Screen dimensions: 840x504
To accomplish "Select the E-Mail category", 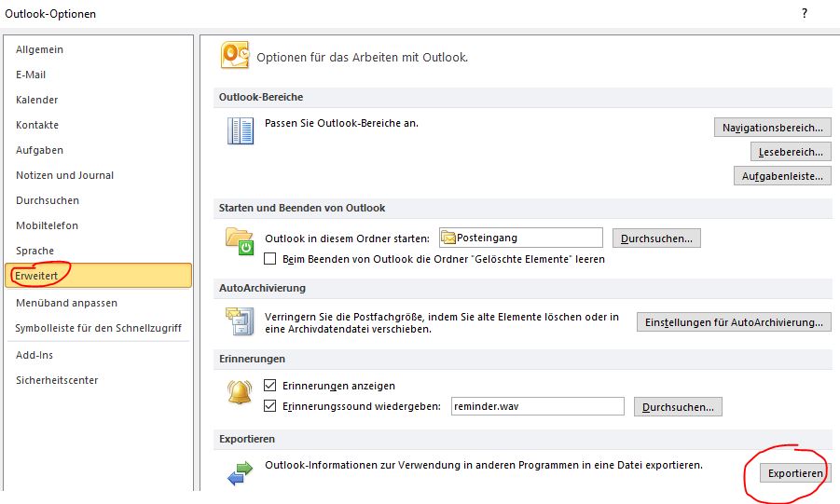I will click(31, 75).
